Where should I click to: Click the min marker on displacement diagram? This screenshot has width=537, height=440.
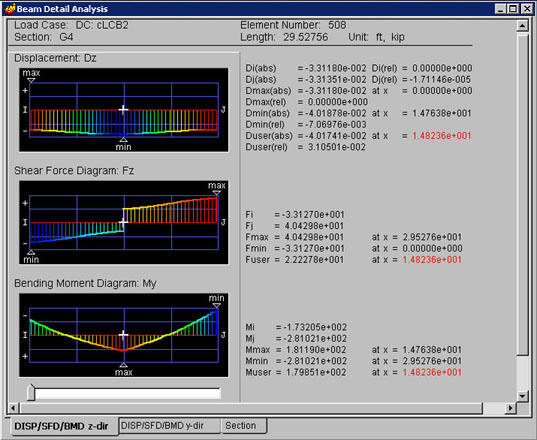(123, 144)
